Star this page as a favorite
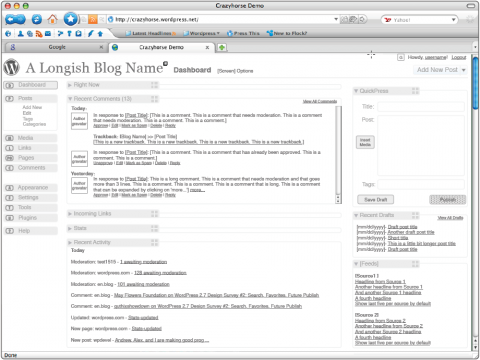480x360 pixels. click(x=71, y=19)
